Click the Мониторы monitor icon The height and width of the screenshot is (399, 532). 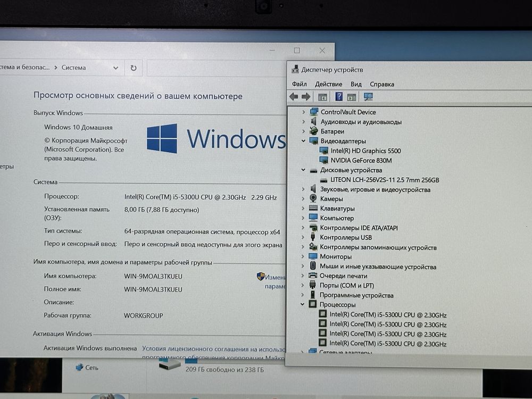313,256
